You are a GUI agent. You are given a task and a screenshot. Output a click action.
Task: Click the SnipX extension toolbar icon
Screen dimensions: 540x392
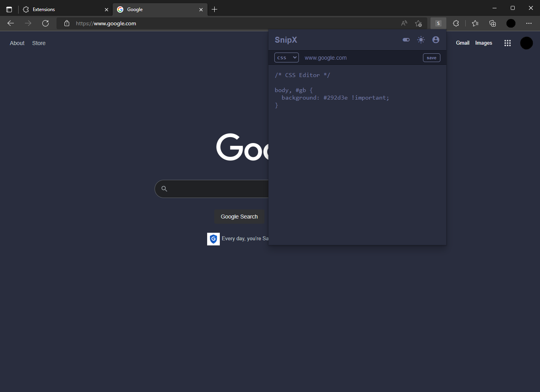438,23
